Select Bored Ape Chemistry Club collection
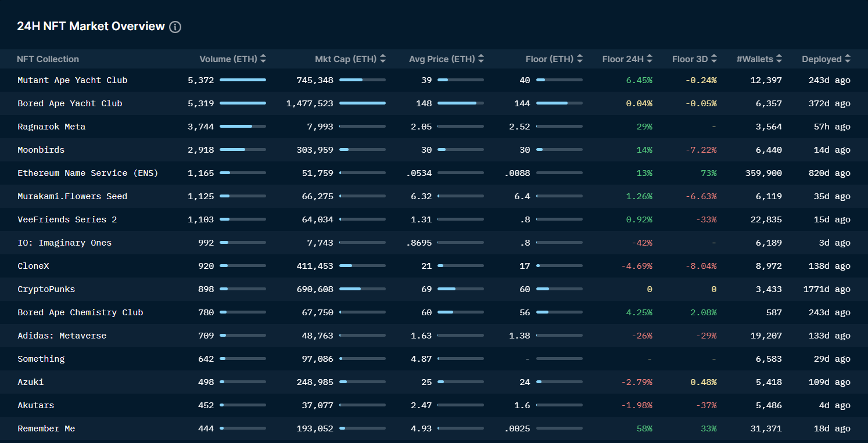Viewport: 868px width, 443px height. click(80, 312)
